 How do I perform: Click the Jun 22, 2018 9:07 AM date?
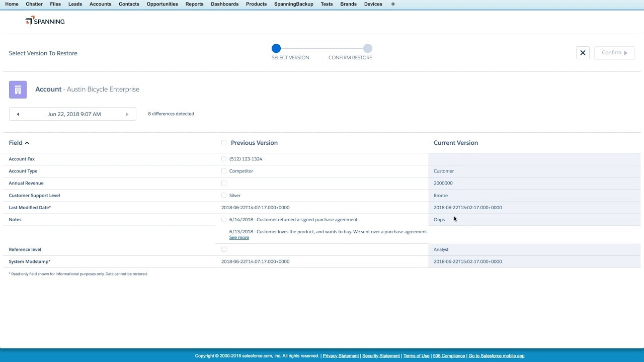pos(74,114)
